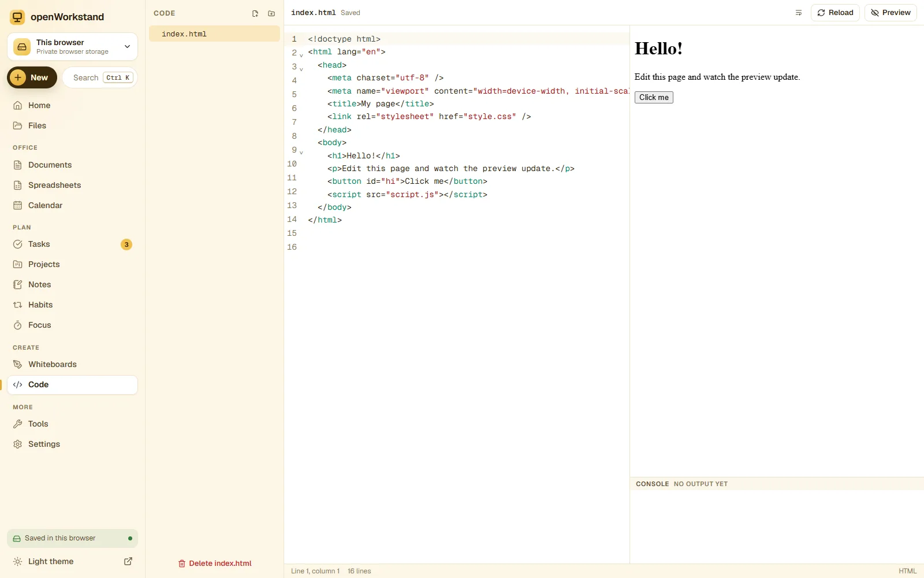Collapse the body tag fold on line 9
Image resolution: width=924 pixels, height=578 pixels.
[301, 153]
